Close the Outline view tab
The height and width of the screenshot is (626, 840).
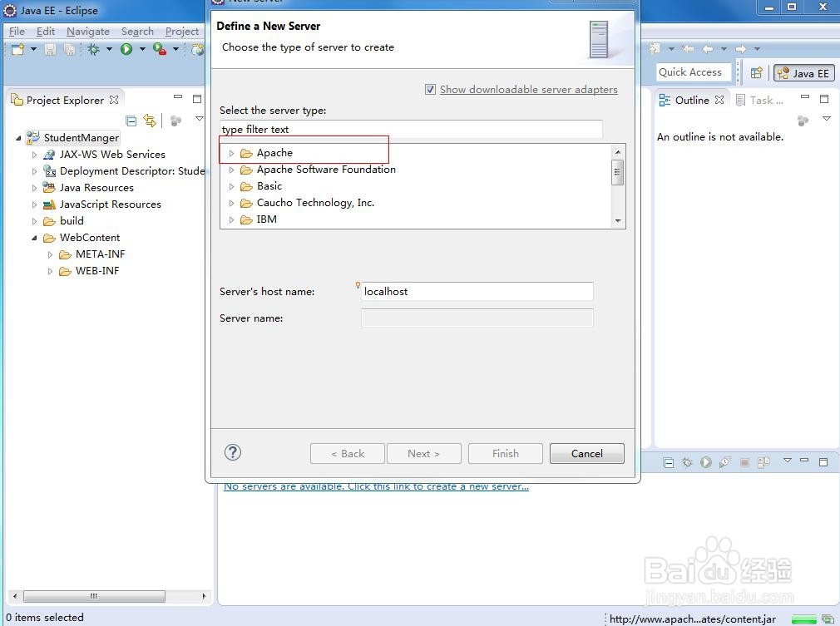[x=719, y=100]
